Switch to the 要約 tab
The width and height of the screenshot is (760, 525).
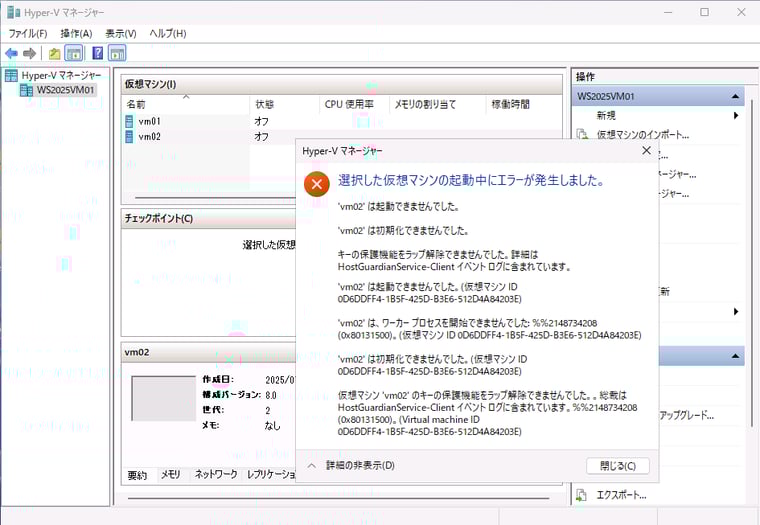tap(137, 475)
